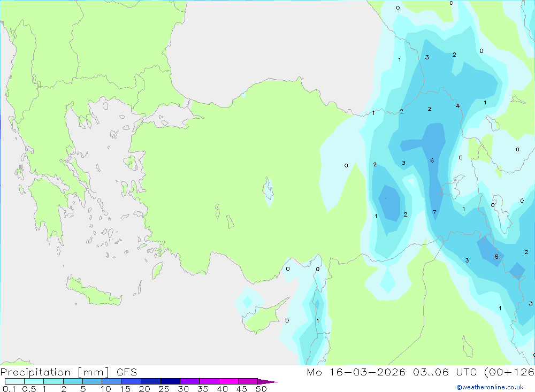
Task: Click the legend label '25'
Action: tap(164, 389)
